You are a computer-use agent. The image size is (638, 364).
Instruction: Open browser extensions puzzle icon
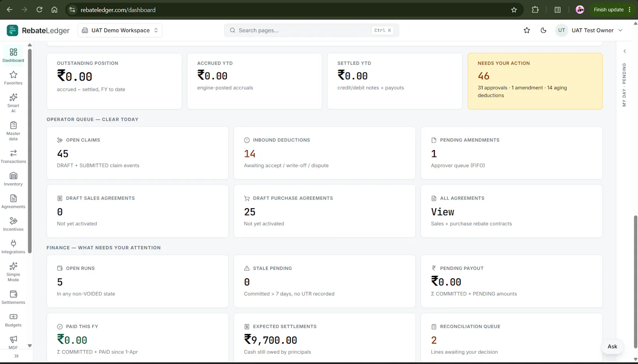(535, 10)
